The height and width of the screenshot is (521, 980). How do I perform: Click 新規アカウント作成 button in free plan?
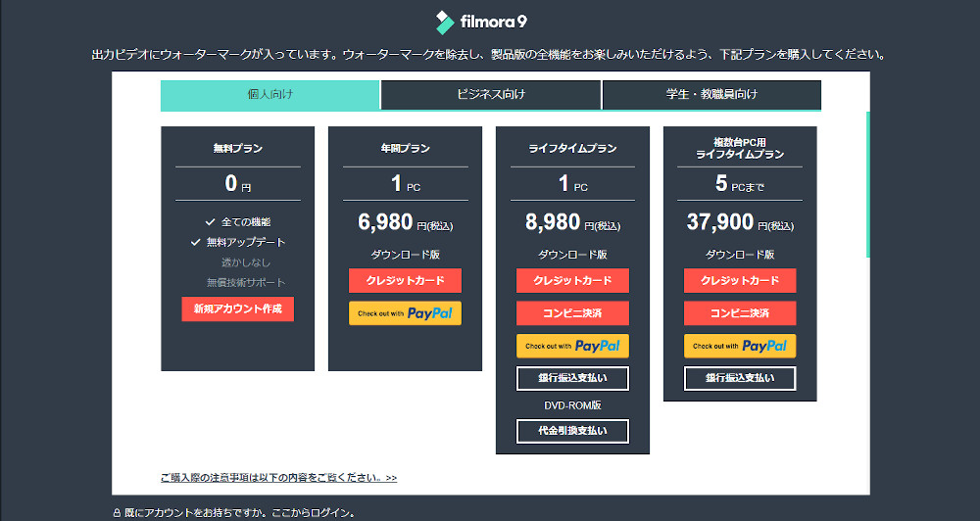pos(237,308)
